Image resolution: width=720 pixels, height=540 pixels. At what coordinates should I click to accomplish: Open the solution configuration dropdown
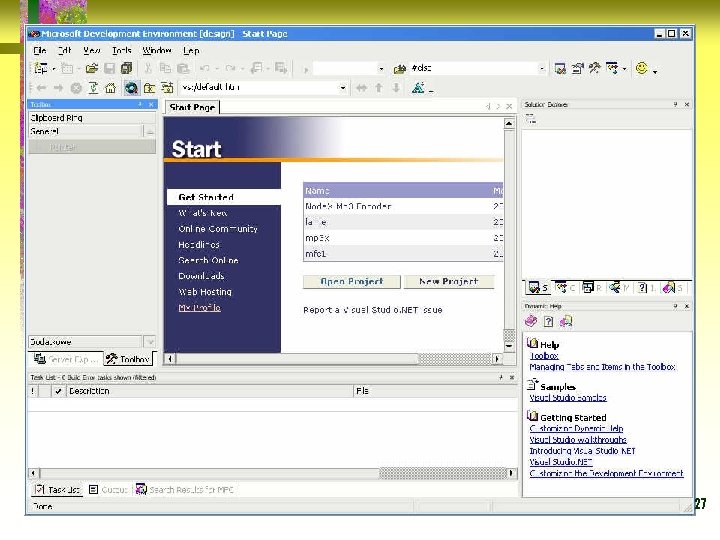(x=381, y=68)
